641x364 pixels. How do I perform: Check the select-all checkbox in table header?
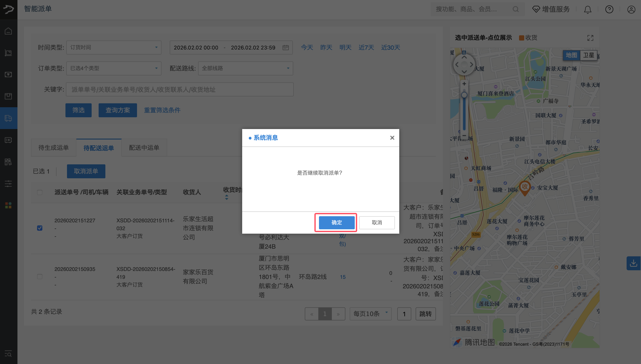click(39, 192)
